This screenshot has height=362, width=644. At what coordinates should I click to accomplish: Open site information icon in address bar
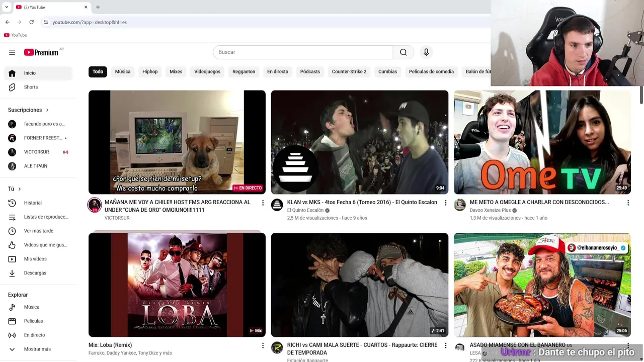point(46,22)
